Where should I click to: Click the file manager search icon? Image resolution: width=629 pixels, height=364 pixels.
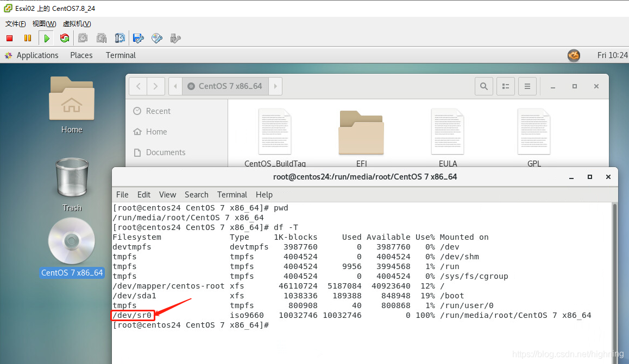tap(484, 86)
